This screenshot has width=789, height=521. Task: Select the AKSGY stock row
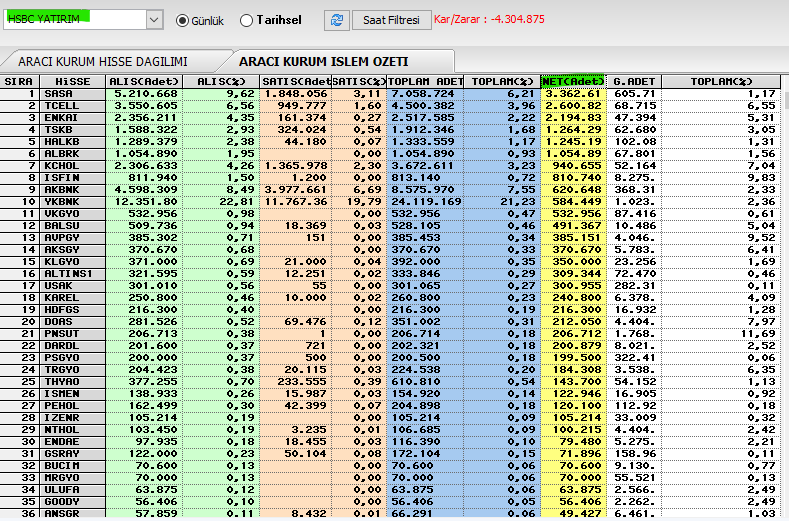coord(390,250)
